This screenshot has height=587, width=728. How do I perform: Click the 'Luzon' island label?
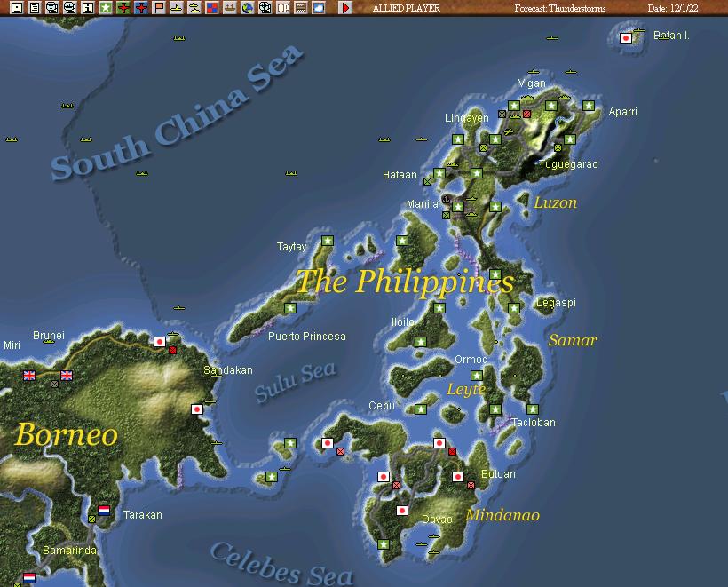pos(555,203)
